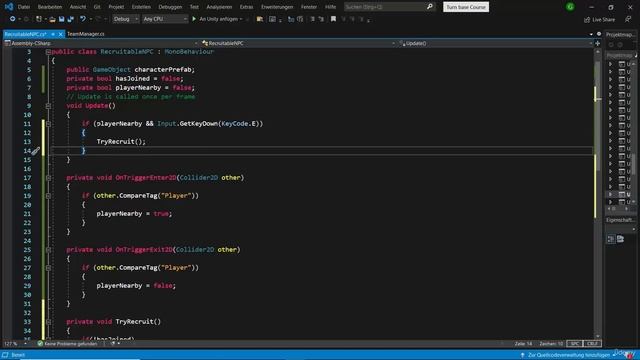Click the status bar Bereit icon
The width and height of the screenshot is (640, 360).
[x=5, y=355]
